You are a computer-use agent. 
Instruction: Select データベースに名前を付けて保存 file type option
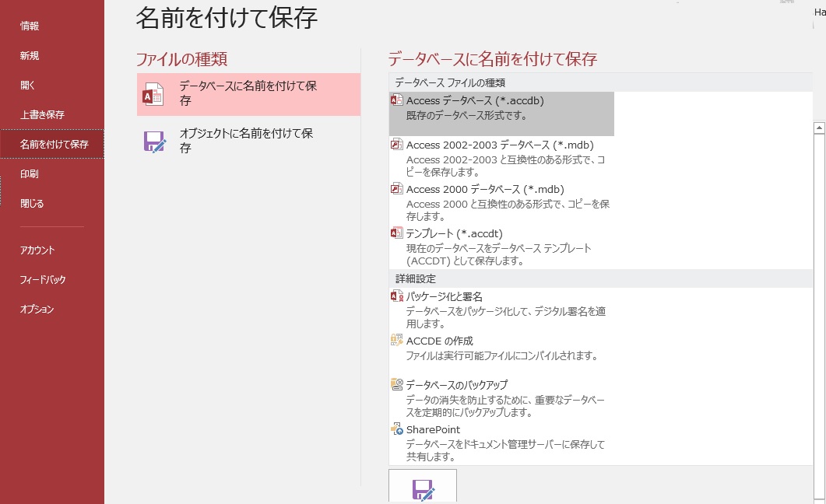click(x=248, y=94)
